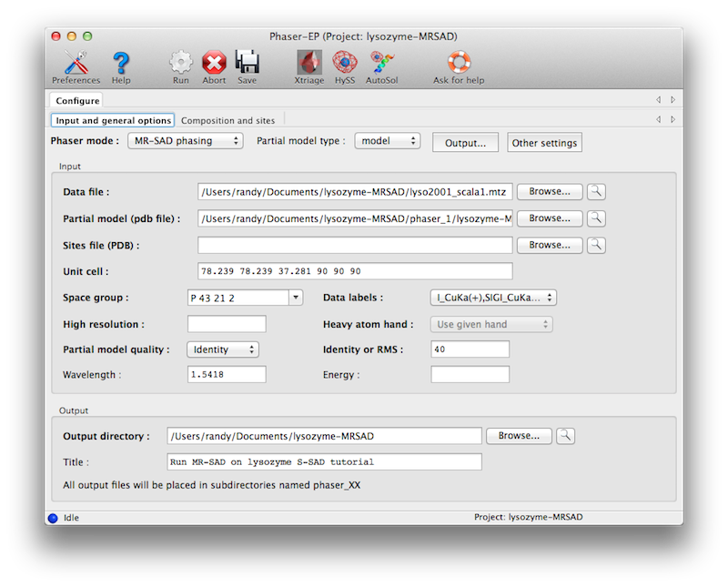Expand the Partial model type dropdown
This screenshot has width=728, height=587.
[387, 141]
